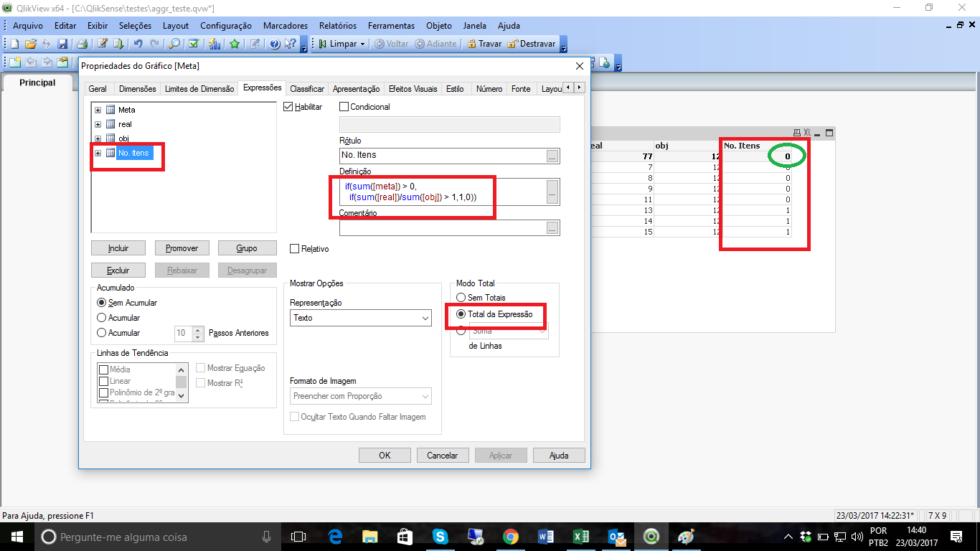Click the New document toolbar icon
The width and height of the screenshot is (980, 551).
(15, 44)
